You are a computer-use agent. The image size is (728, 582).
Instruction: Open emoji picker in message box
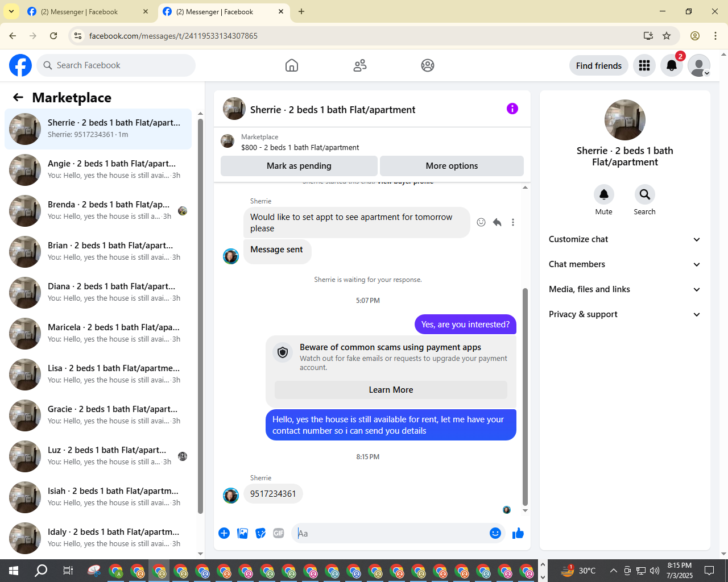click(x=495, y=533)
